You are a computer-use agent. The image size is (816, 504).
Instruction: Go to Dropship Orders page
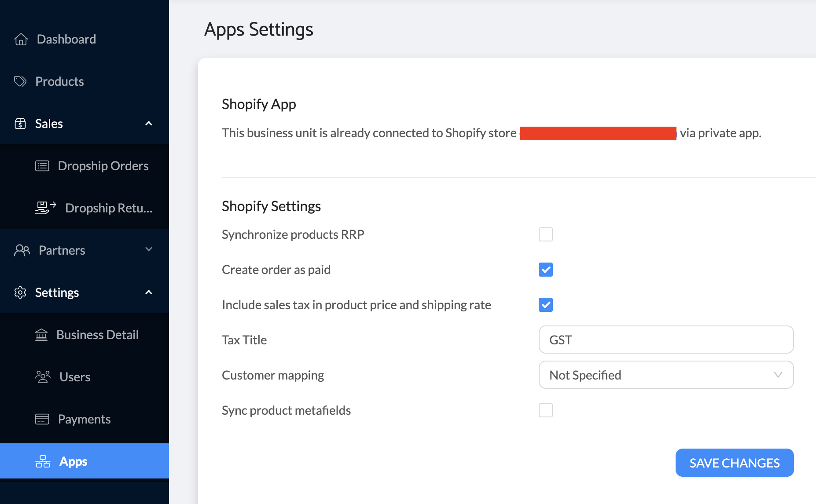click(103, 166)
